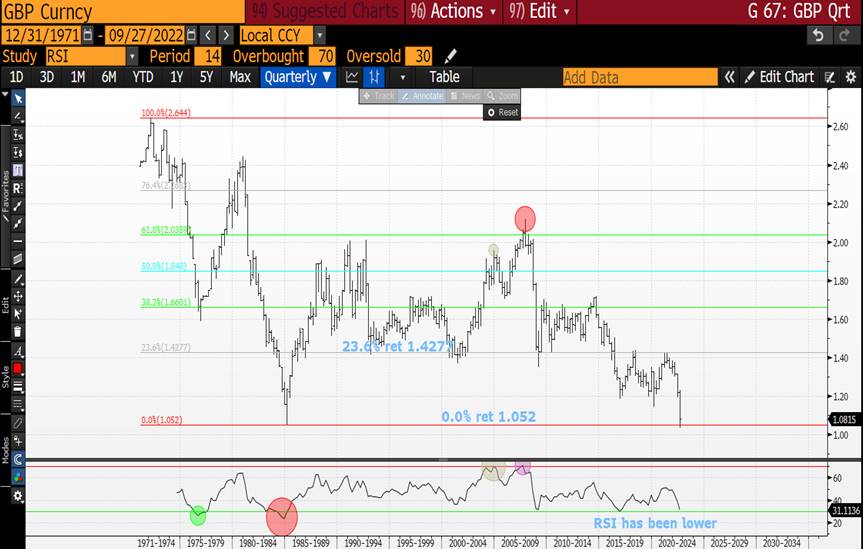The width and height of the screenshot is (863, 549).
Task: Choose the price change measure tool
Action: click(18, 152)
